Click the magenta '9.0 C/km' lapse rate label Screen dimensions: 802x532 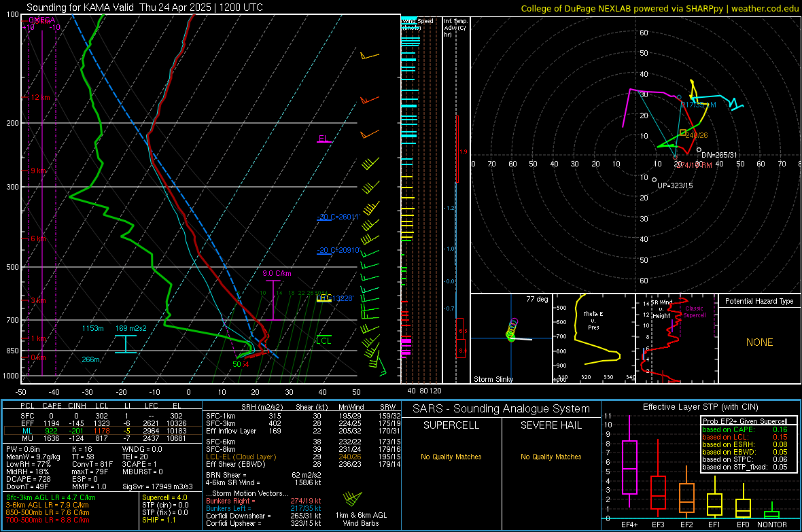(277, 273)
